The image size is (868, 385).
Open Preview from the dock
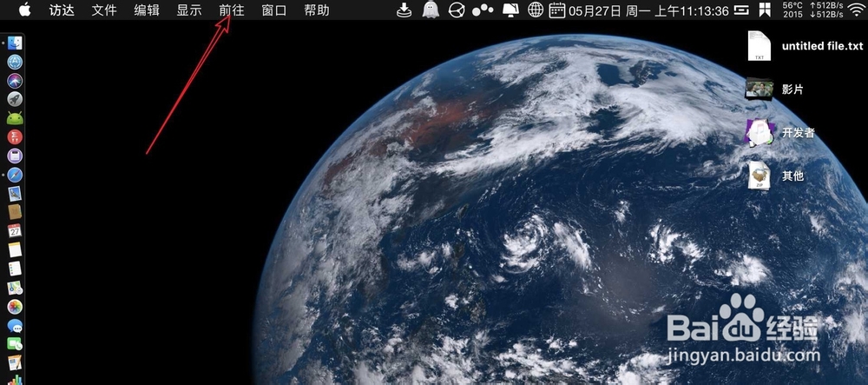point(15,193)
